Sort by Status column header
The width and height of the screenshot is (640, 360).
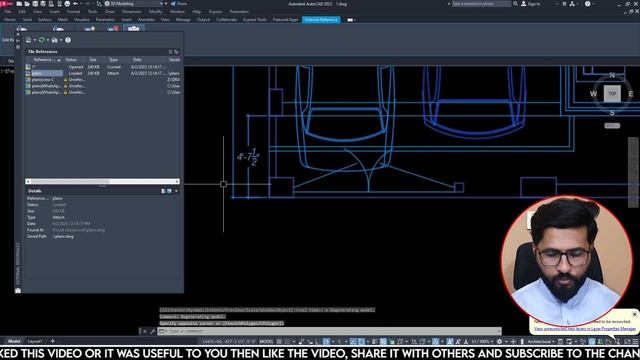(71, 60)
